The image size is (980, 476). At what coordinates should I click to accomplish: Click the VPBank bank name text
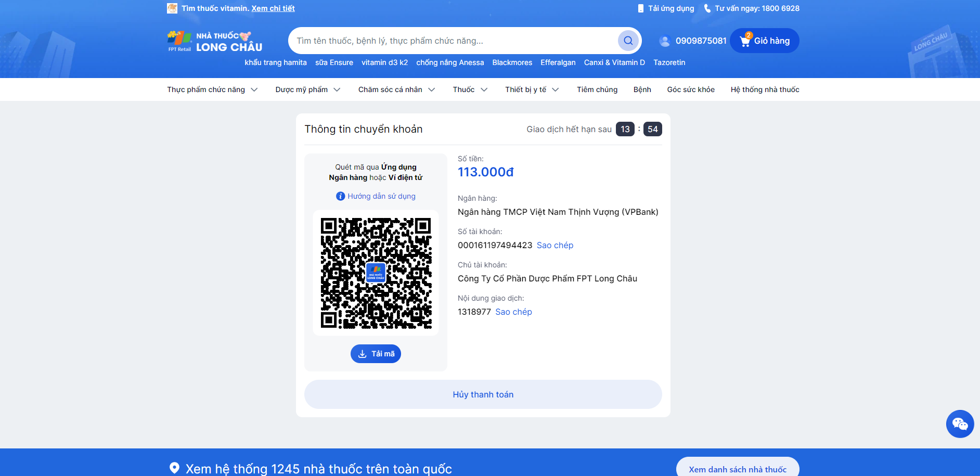[558, 212]
